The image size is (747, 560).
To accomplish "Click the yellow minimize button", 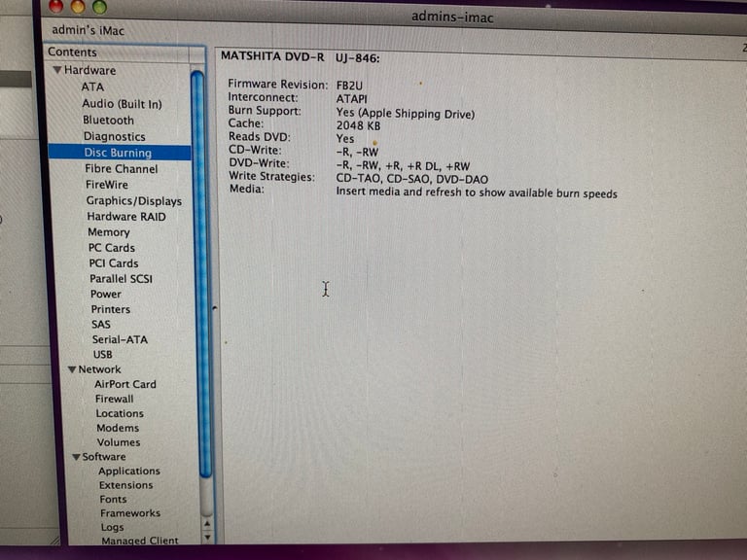I will (x=78, y=6).
